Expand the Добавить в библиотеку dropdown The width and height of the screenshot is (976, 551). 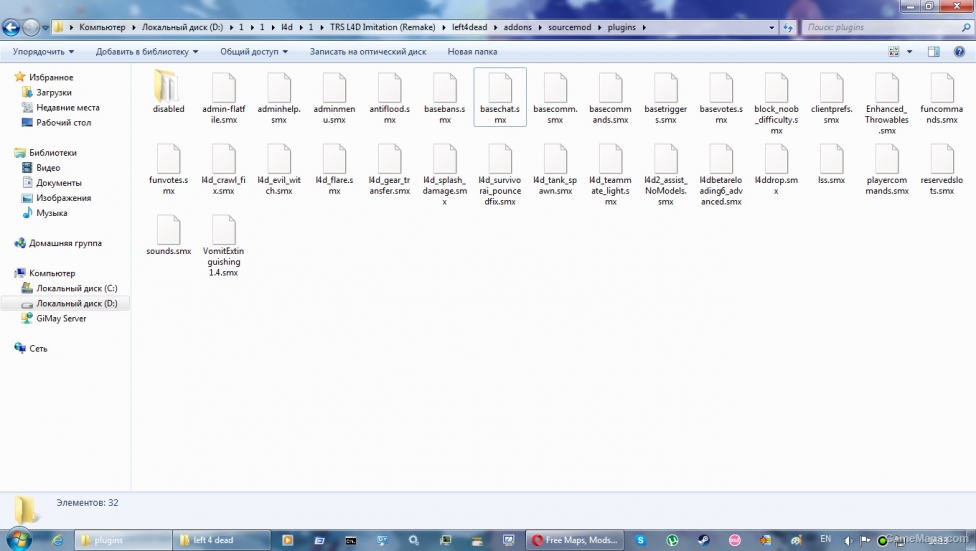point(146,51)
